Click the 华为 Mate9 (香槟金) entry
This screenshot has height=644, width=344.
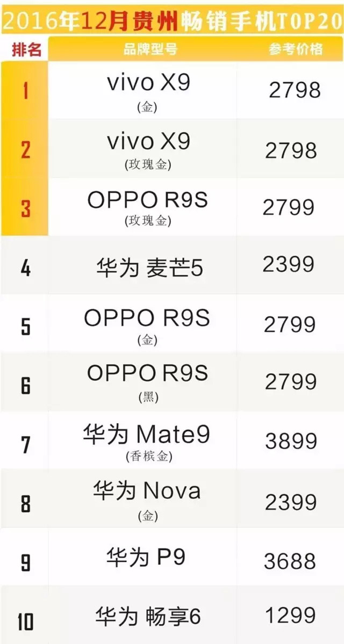(147, 442)
